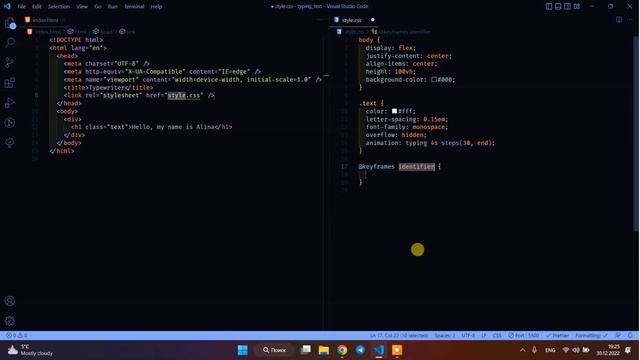Click the errors and warnings status indicator
This screenshot has width=640, height=360.
[x=17, y=336]
